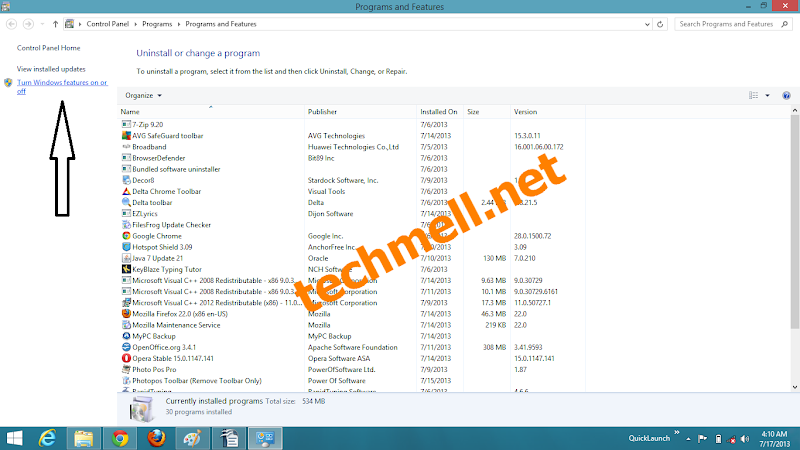Click the Java 7 Update 21 icon
The height and width of the screenshot is (450, 800).
click(x=126, y=258)
